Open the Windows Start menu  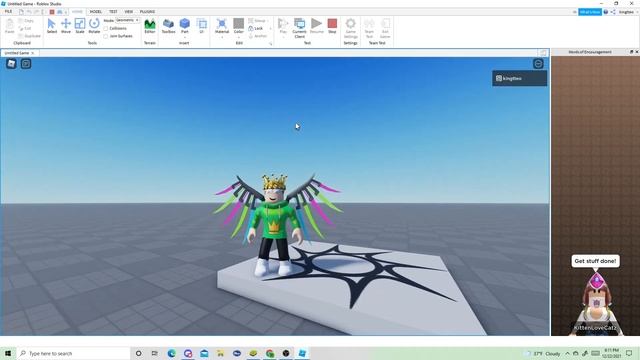coord(8,353)
